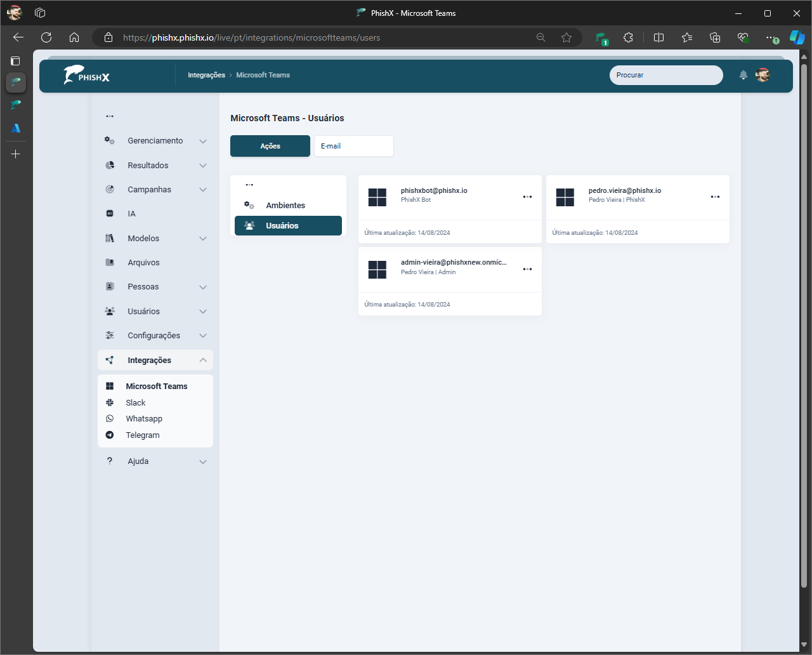812x655 pixels.
Task: Click the Pessoas contact card icon
Action: 110,287
